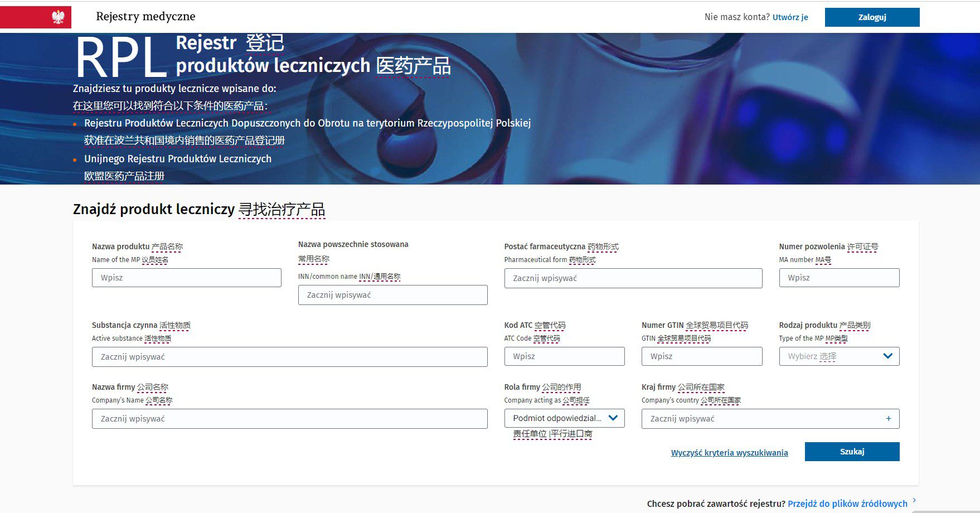Open the Utwórz je account link

coord(790,17)
